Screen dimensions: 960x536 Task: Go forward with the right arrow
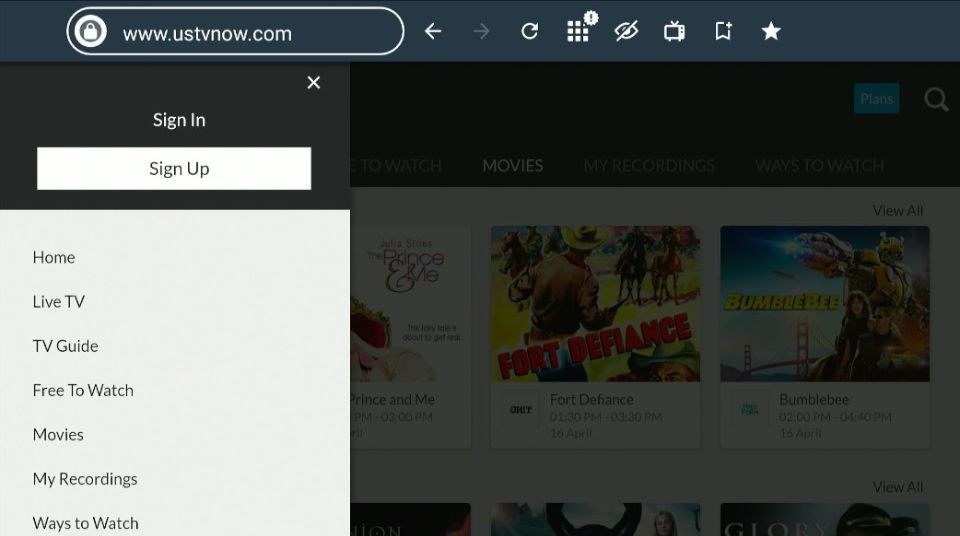point(481,31)
